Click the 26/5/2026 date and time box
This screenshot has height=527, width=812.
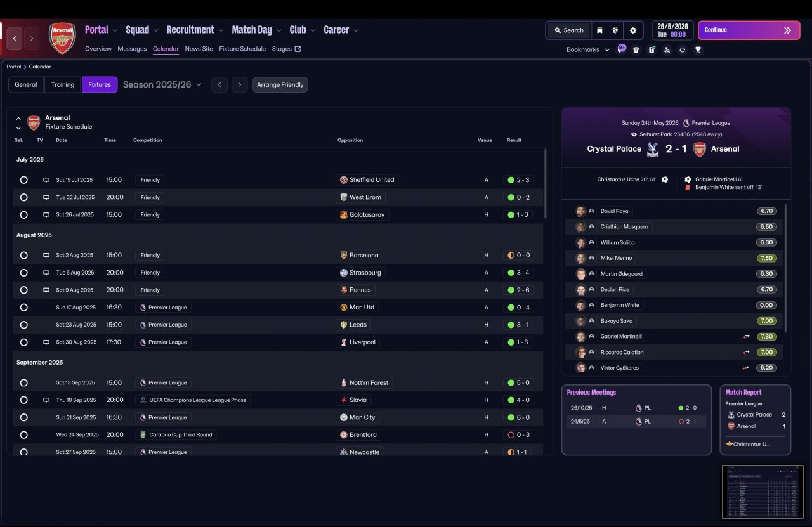[672, 30]
